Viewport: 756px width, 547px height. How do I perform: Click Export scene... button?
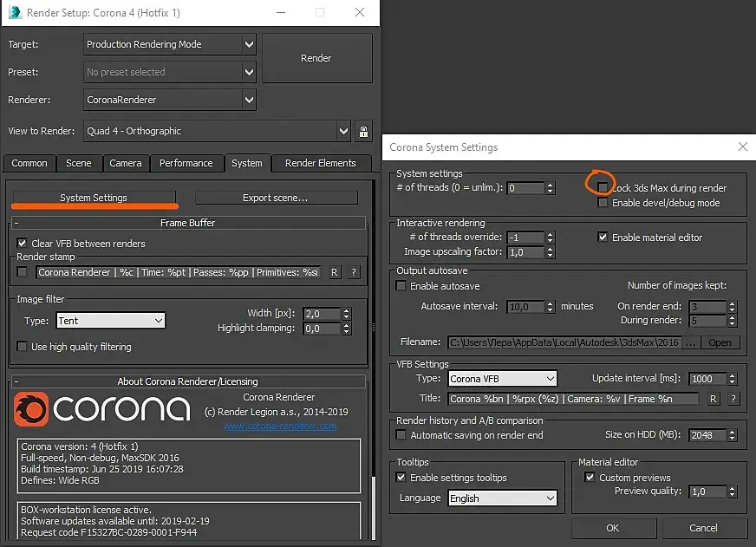point(276,198)
